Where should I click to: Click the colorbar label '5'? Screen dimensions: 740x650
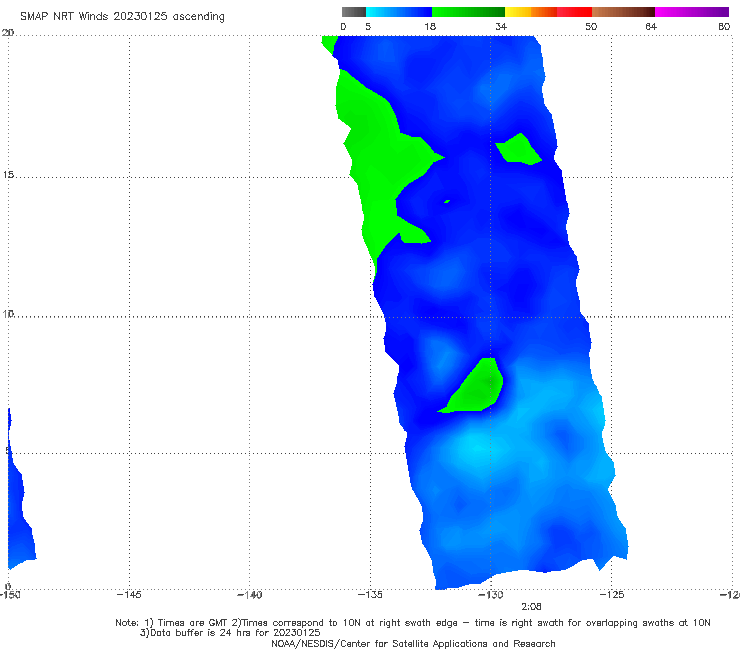click(368, 26)
